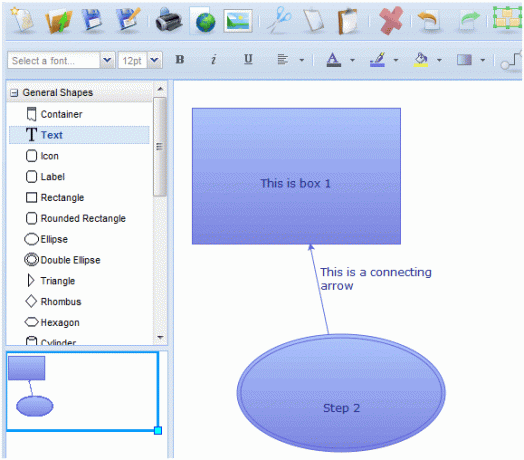This screenshot has height=460, width=524.
Task: Click the New diagram icon
Action: 22,20
